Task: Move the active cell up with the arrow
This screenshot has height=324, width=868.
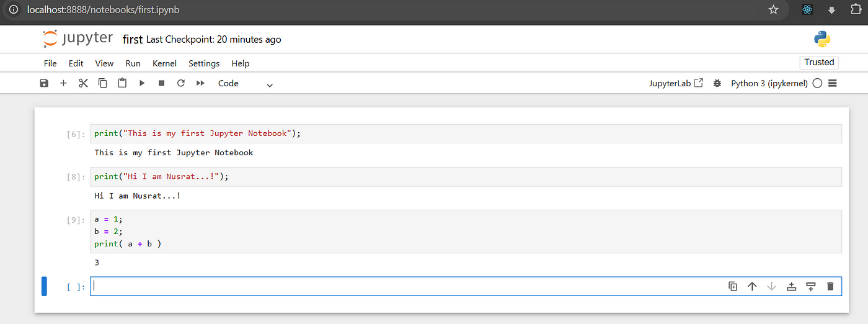Action: point(752,286)
